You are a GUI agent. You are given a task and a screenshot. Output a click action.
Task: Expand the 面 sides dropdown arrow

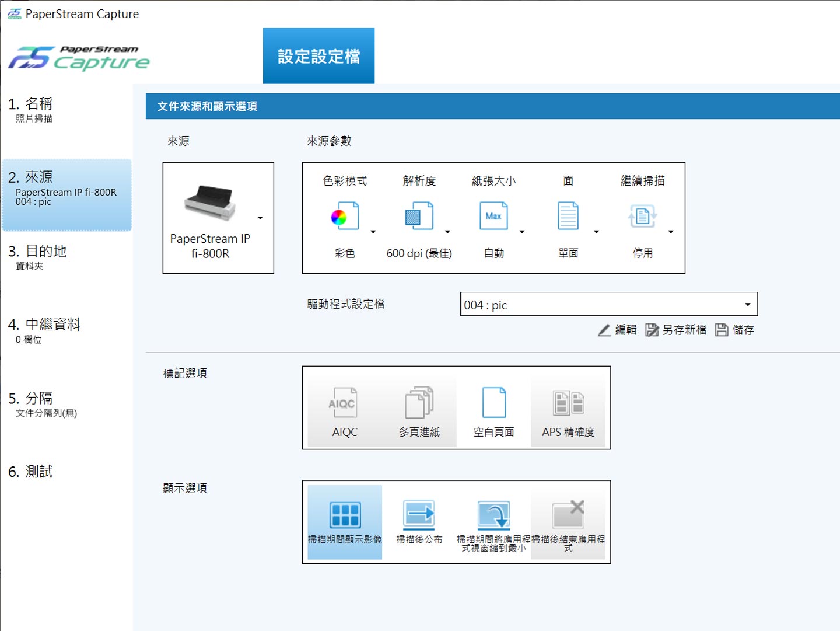tap(596, 232)
